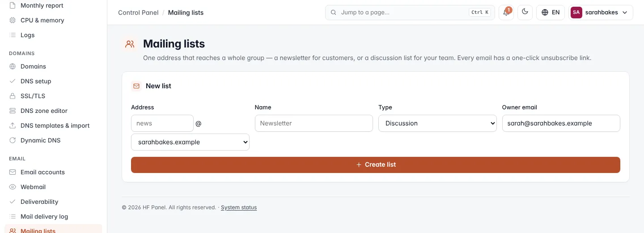644x233 pixels.
Task: Click the CPU & memory chip icon
Action: click(x=13, y=20)
